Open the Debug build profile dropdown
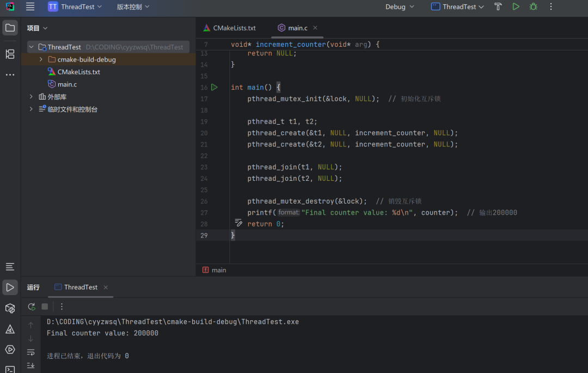588x373 pixels. 400,7
